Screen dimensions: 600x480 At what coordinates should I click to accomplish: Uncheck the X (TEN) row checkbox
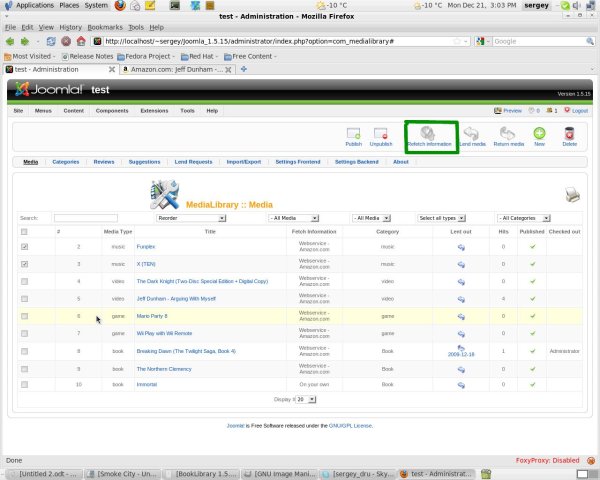tap(24, 264)
